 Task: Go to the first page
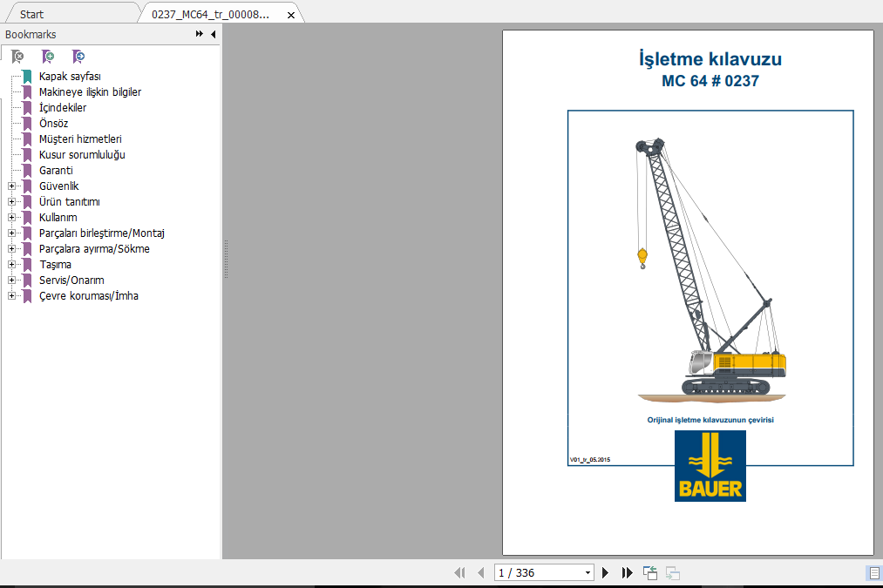coord(459,573)
